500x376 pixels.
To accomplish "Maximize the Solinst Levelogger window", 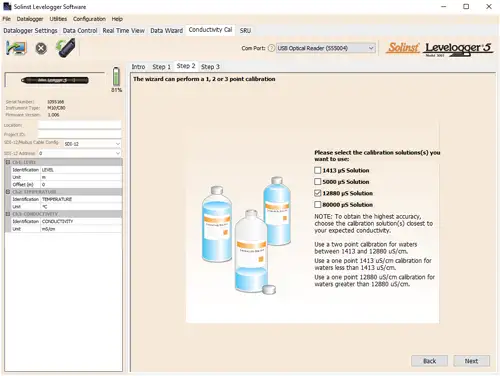I will point(466,7).
